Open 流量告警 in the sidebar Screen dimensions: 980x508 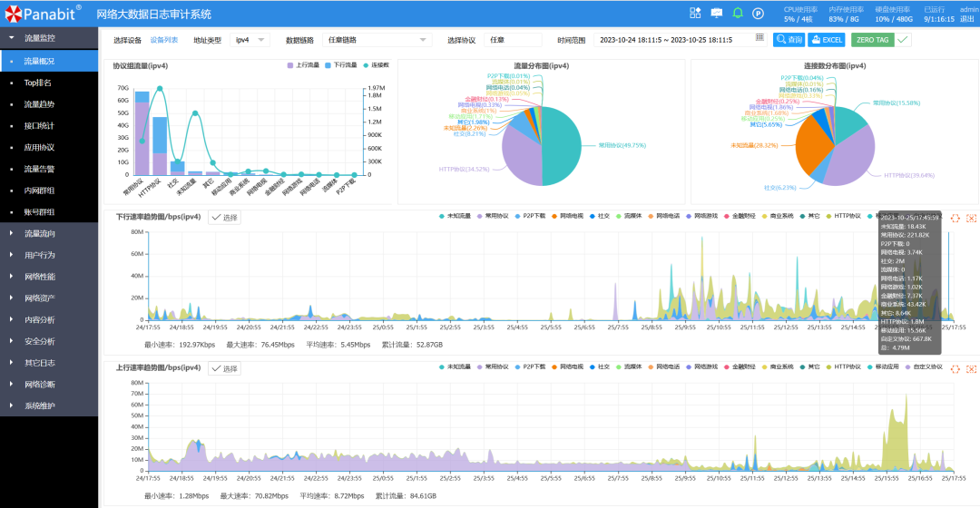point(49,169)
